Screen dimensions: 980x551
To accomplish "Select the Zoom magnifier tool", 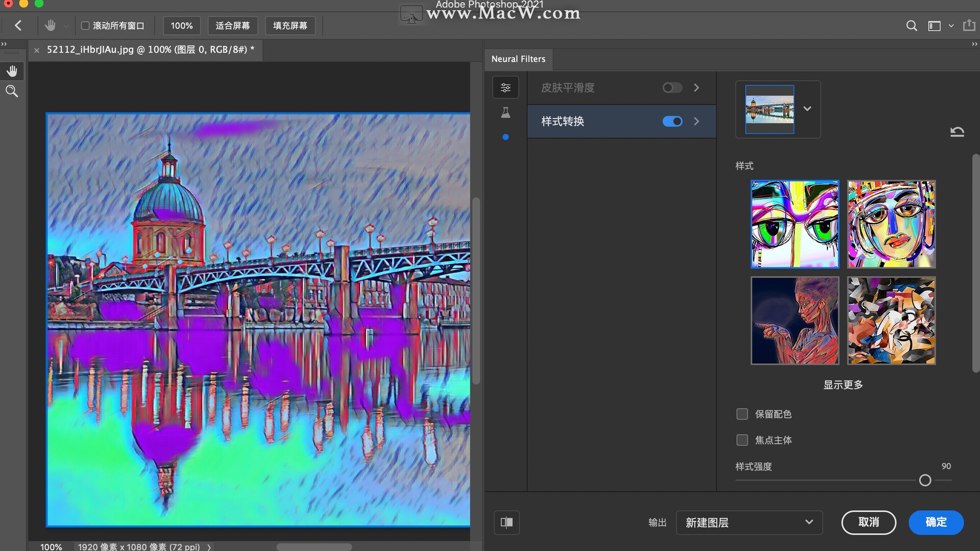I will (x=12, y=91).
